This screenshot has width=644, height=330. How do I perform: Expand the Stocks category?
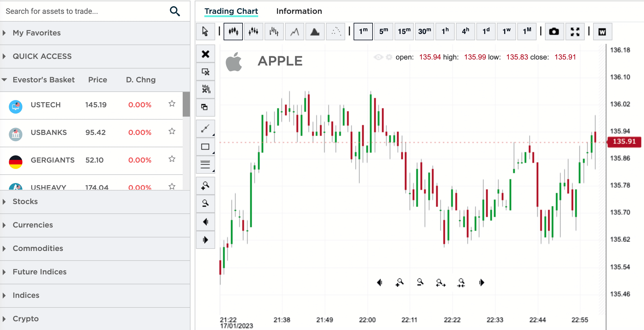25,201
